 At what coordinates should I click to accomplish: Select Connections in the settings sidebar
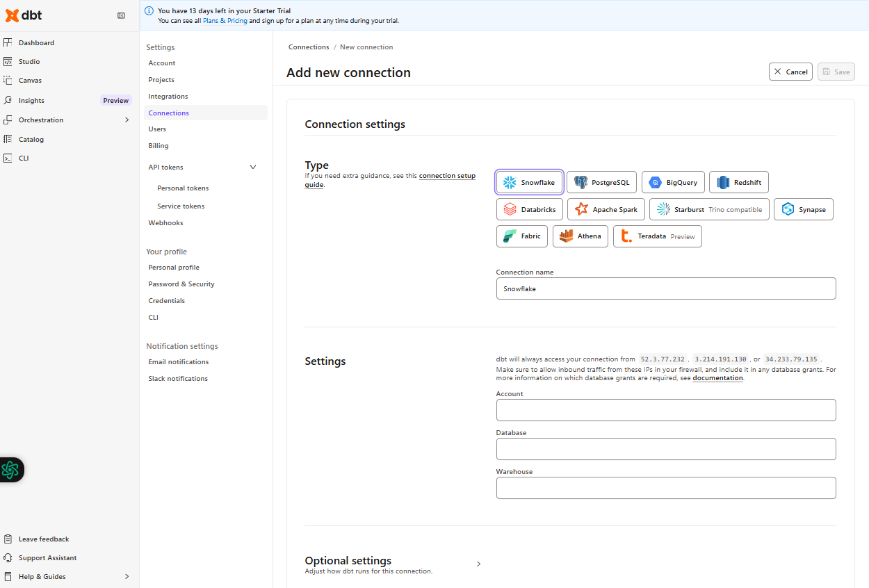206,113
